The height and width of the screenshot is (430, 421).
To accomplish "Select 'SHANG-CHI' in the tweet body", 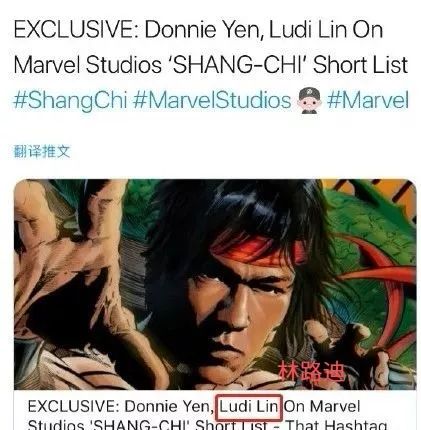I will tap(239, 65).
